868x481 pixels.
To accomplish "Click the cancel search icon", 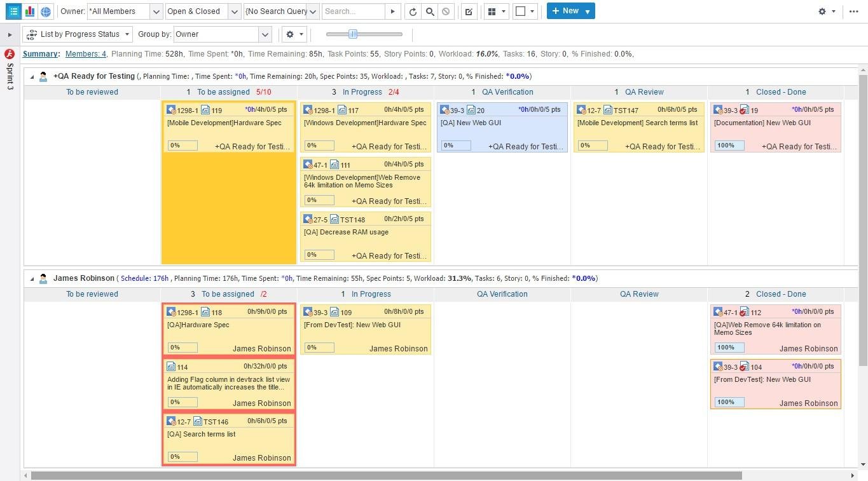I will 446,11.
